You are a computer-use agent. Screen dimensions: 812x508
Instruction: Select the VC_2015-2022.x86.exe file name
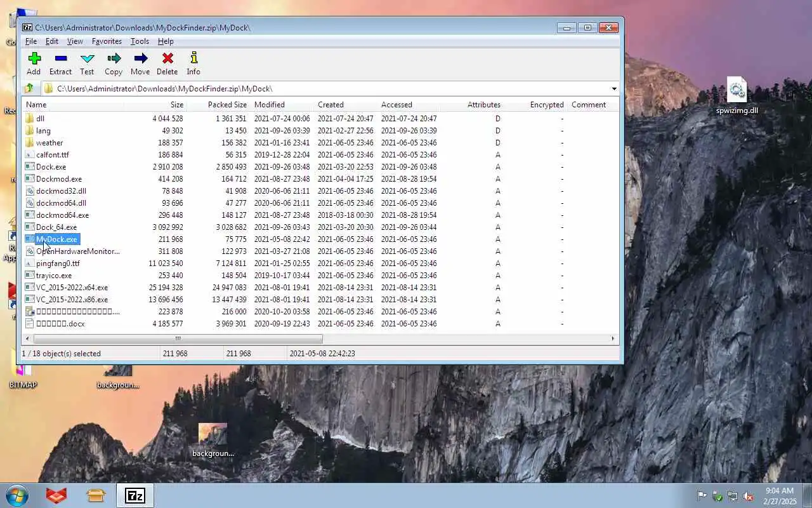click(72, 299)
